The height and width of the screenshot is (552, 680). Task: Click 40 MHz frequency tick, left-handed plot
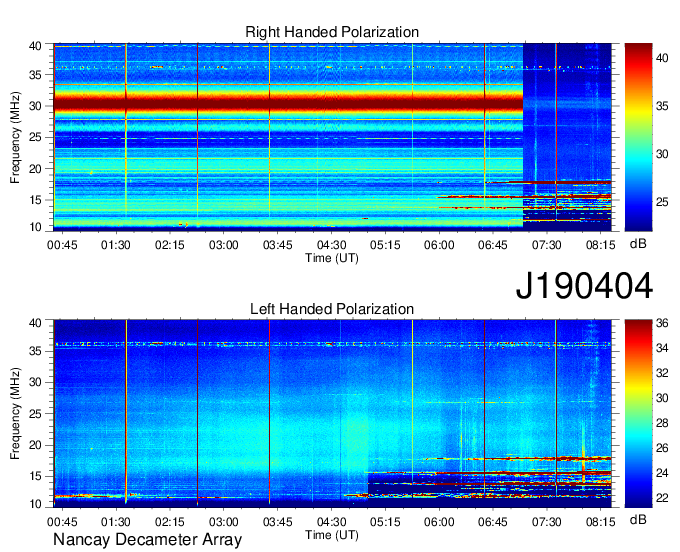(36, 323)
